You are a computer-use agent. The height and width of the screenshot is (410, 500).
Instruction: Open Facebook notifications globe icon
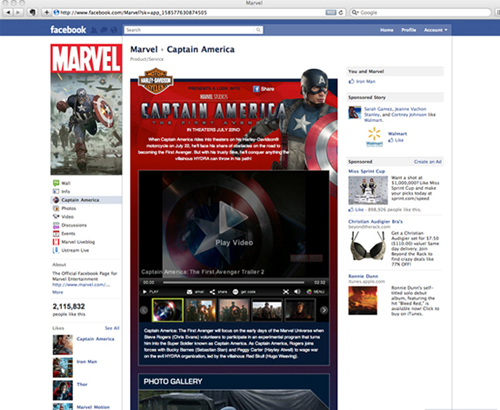(114, 30)
